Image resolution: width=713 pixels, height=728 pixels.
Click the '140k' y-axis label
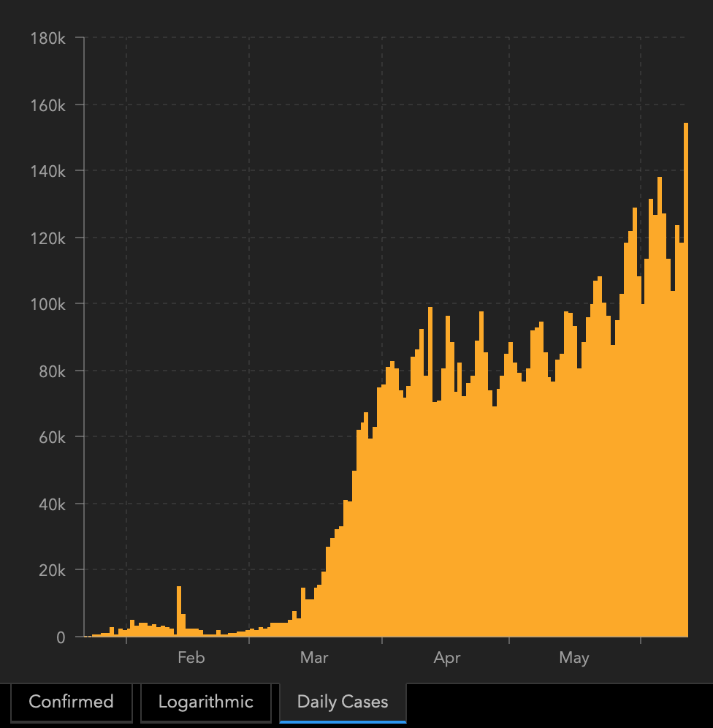click(47, 172)
